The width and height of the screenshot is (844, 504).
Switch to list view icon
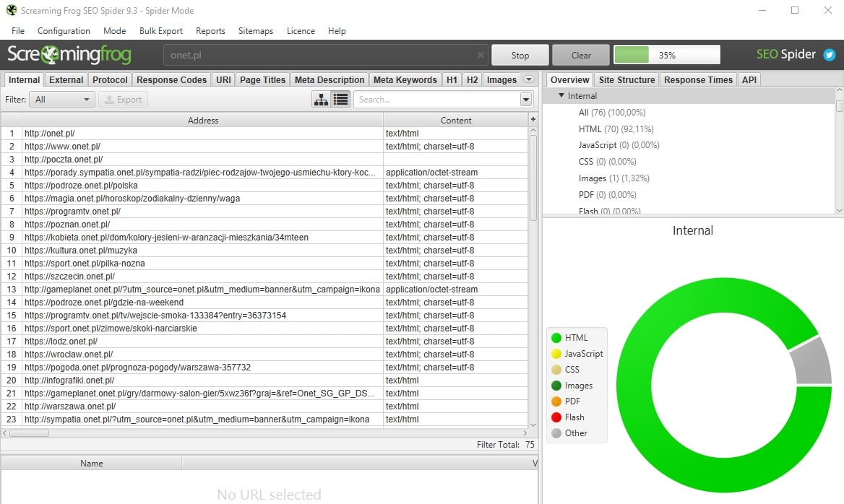pyautogui.click(x=341, y=100)
